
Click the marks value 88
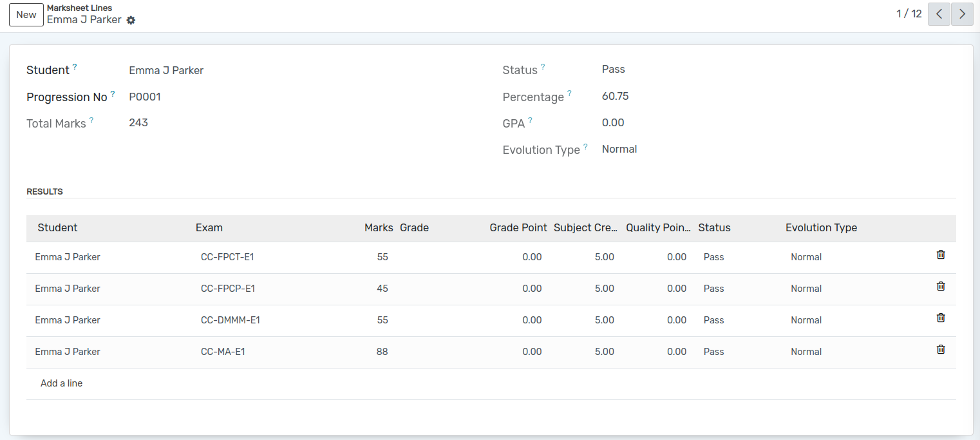point(382,352)
